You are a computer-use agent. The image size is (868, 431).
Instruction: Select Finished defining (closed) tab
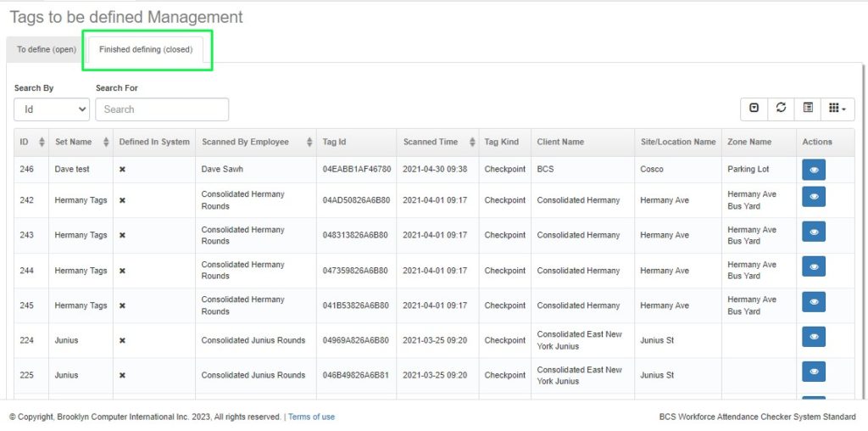[x=146, y=50]
